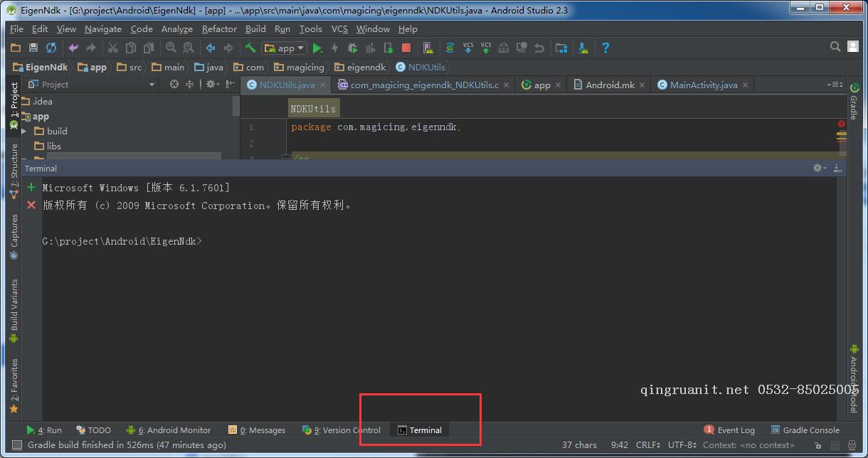Image resolution: width=868 pixels, height=458 pixels.
Task: Hide the Terminal panel
Action: tap(837, 168)
